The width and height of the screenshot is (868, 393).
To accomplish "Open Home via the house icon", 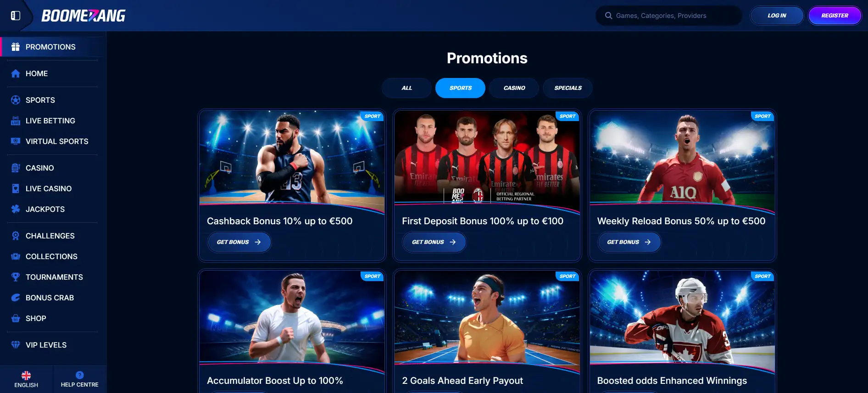I will 16,73.
